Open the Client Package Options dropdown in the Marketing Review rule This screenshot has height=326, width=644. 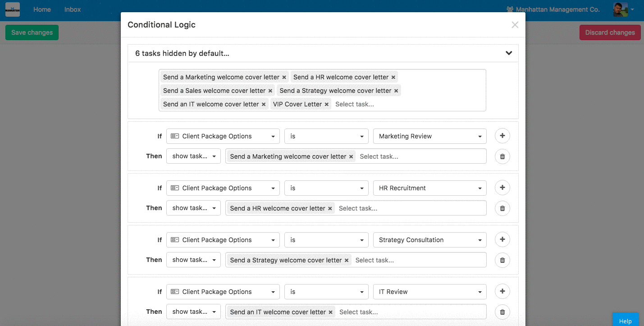(x=223, y=136)
